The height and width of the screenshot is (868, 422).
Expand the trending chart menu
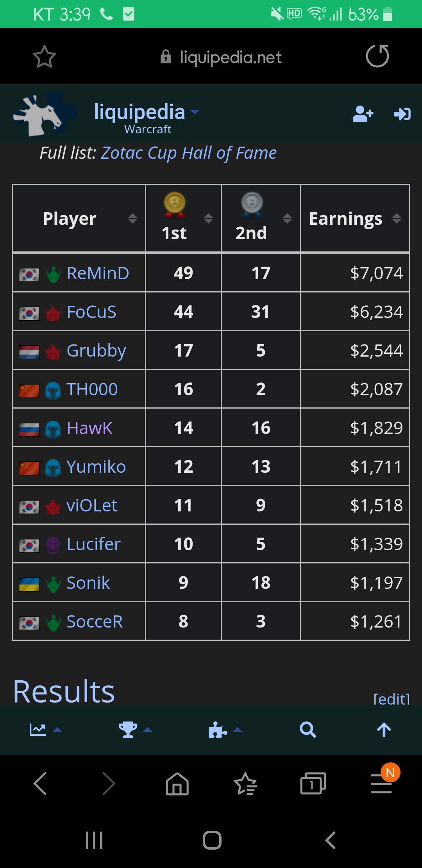pos(46,730)
